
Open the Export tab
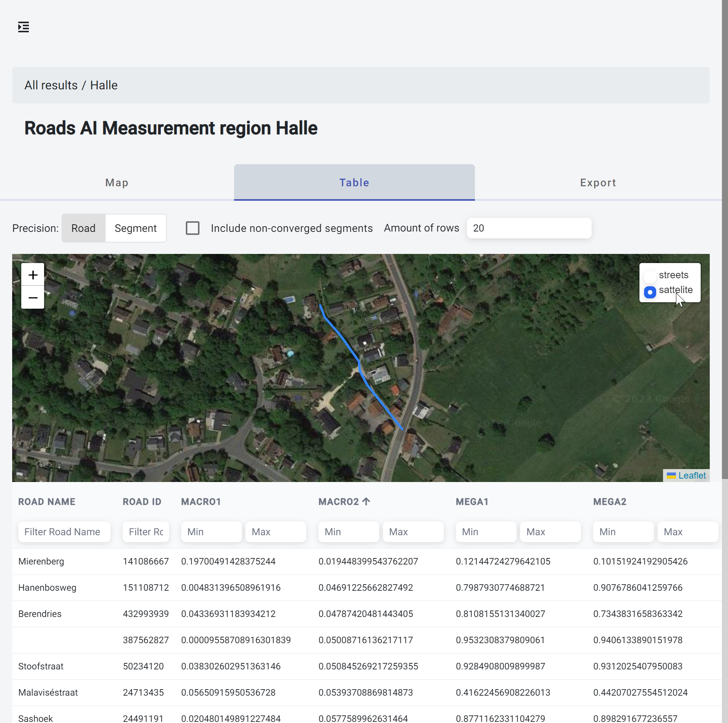[598, 183]
